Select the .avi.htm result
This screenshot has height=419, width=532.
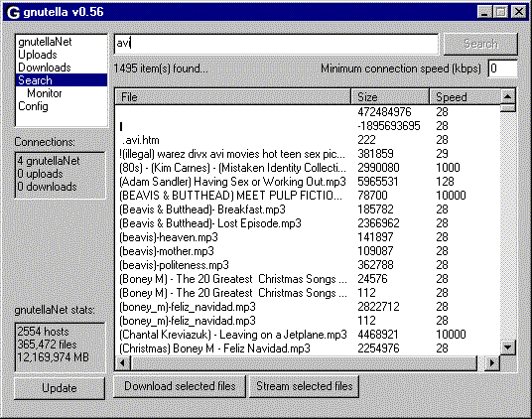[308, 140]
